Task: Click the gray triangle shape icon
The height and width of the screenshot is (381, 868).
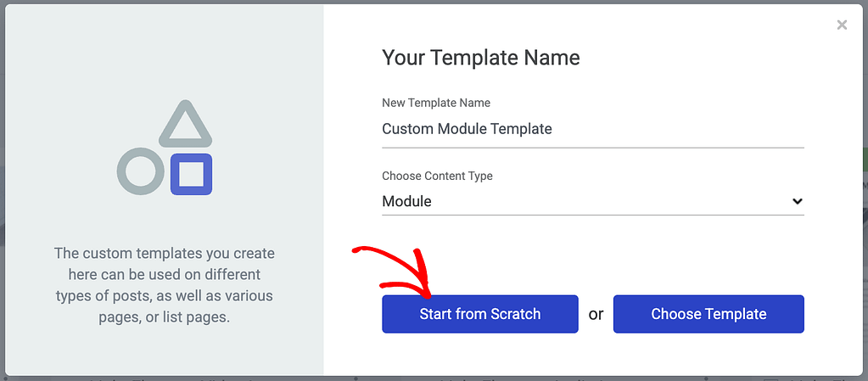Action: [x=186, y=125]
